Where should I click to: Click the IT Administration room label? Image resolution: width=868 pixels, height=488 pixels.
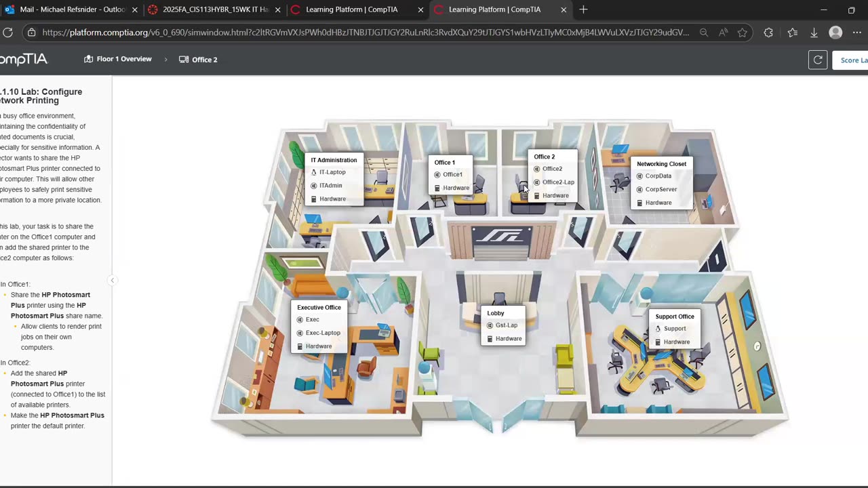334,160
